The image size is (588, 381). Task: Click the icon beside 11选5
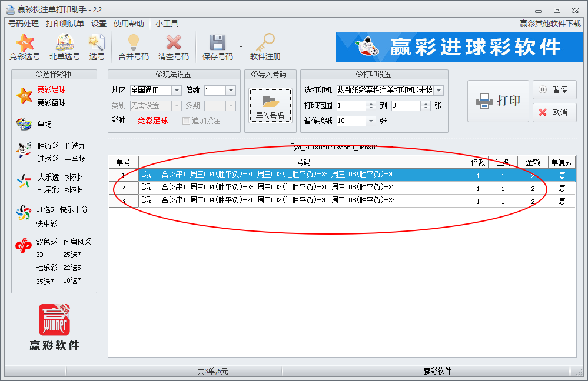[x=24, y=212]
